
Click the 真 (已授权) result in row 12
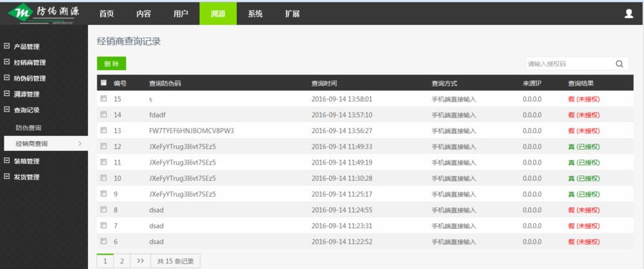[x=584, y=146]
